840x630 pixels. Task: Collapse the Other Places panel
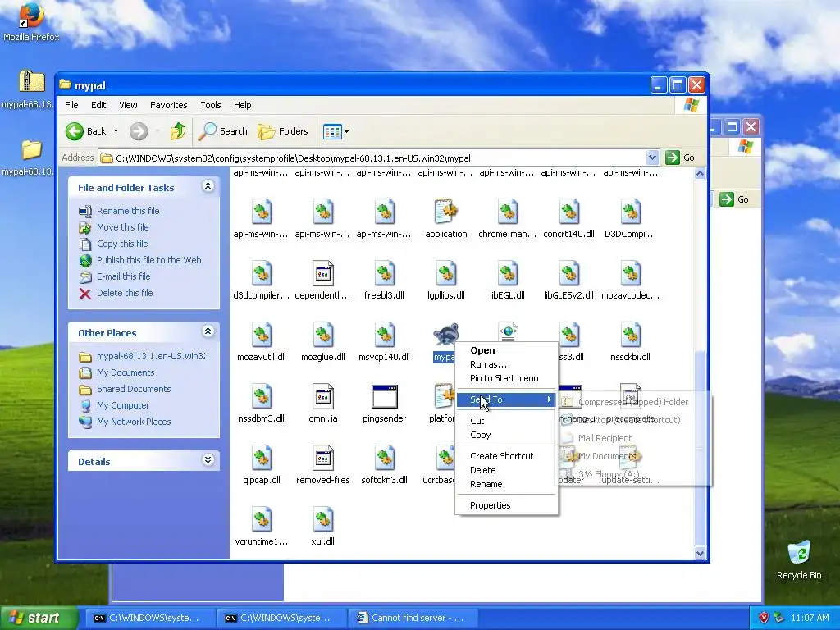coord(208,331)
